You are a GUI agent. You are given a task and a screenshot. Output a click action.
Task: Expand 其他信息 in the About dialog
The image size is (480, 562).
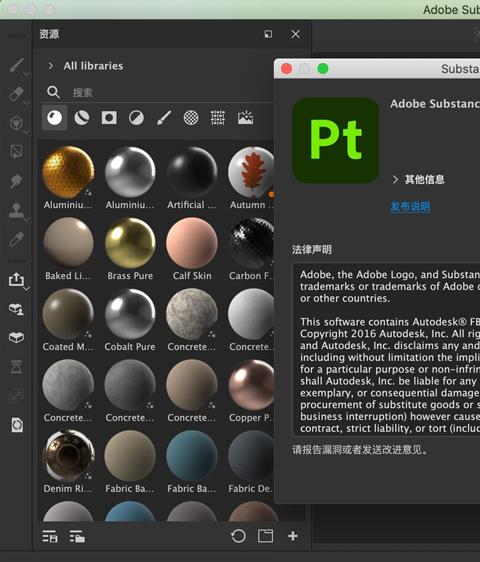coord(395,180)
